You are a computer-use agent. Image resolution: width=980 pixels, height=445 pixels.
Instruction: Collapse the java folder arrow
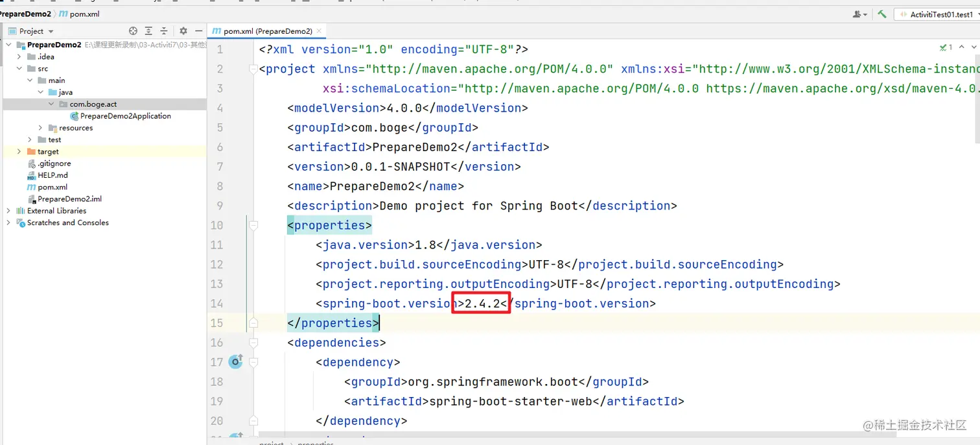(40, 92)
